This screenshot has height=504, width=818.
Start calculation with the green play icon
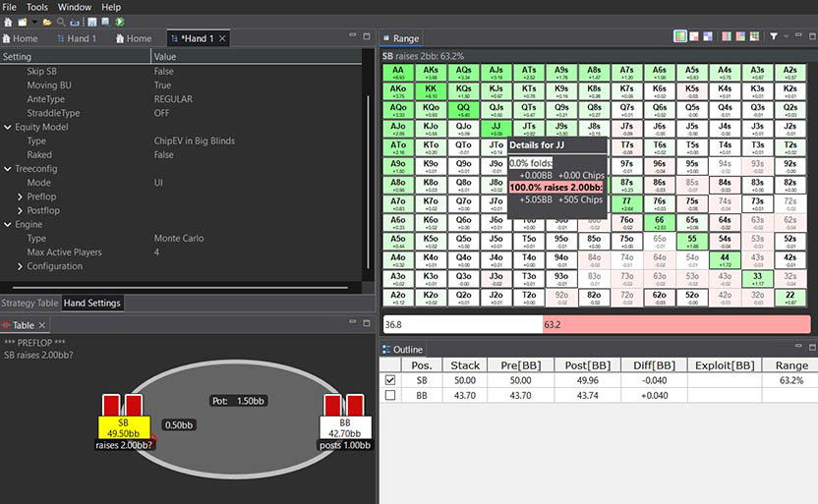pyautogui.click(x=120, y=22)
